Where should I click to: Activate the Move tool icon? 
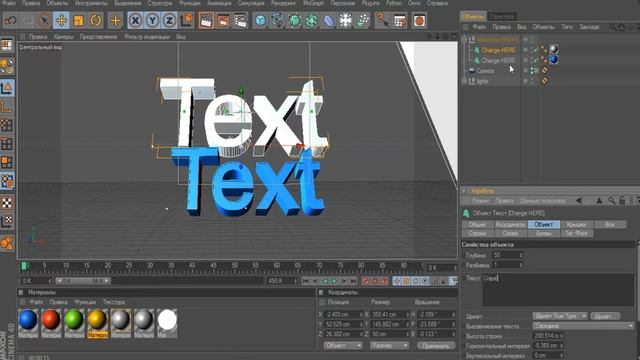click(61, 20)
